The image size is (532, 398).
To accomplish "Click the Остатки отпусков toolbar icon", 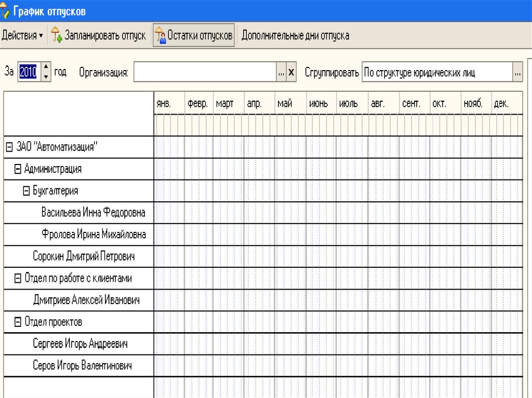I will (x=160, y=36).
